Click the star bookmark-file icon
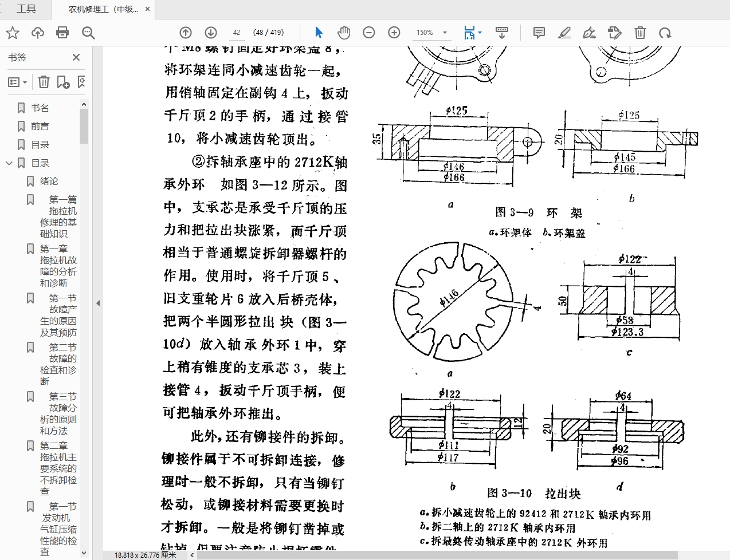The height and width of the screenshot is (560, 730). coord(13,33)
